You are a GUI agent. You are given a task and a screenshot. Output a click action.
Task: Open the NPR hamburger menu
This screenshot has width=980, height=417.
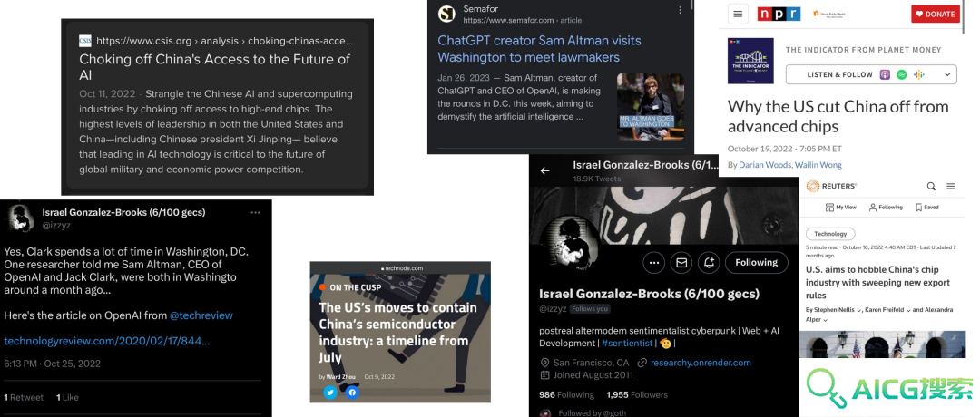(x=738, y=14)
